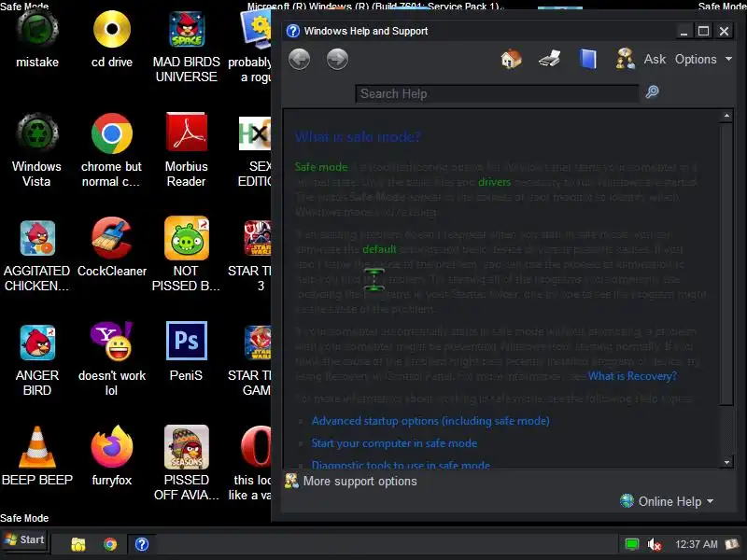Screen dimensions: 747x560
Task: Click the Ask person icon in toolbar
Action: click(625, 59)
